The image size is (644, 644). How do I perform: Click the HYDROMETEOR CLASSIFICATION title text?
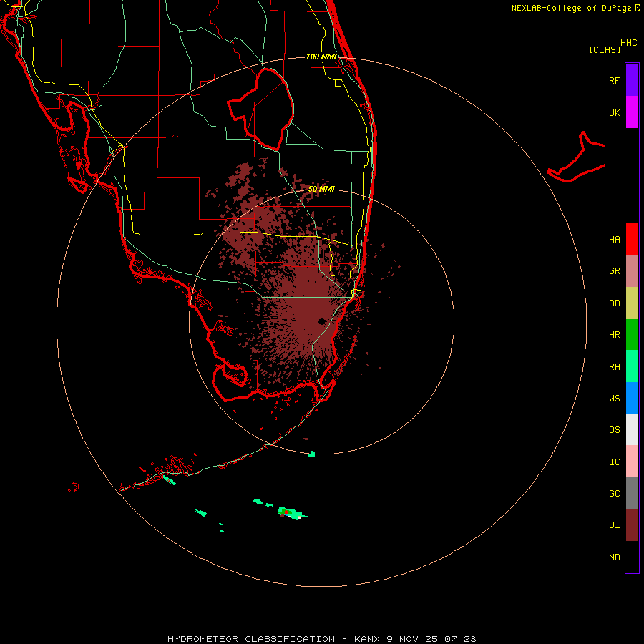251,639
